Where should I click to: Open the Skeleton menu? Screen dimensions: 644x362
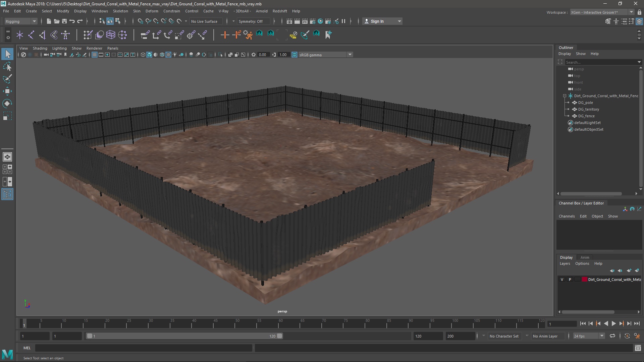[120, 11]
